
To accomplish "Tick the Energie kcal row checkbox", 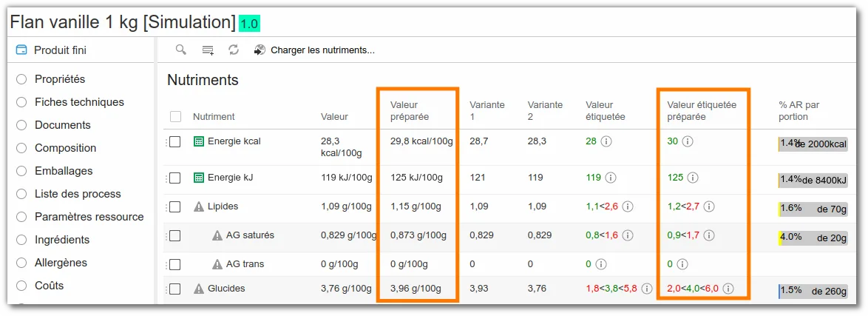I will [175, 142].
